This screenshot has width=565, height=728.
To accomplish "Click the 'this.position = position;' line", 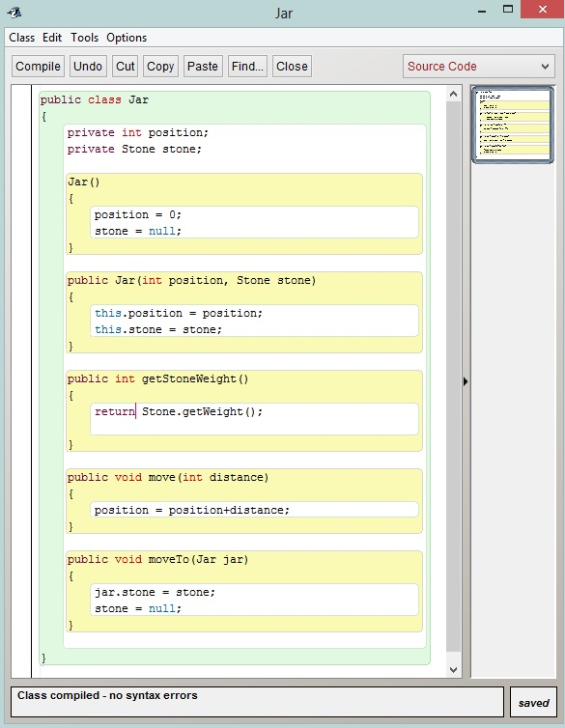I will (179, 314).
